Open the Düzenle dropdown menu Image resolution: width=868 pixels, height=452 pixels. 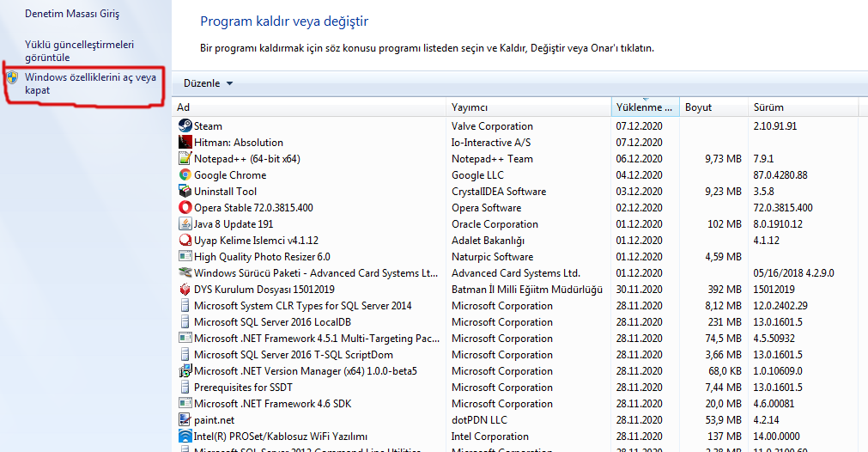pos(208,83)
